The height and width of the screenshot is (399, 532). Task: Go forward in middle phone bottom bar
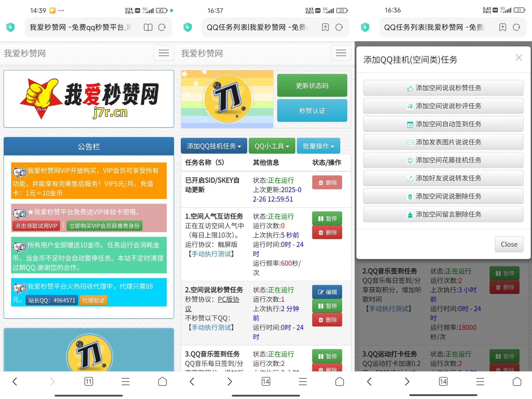tap(229, 382)
